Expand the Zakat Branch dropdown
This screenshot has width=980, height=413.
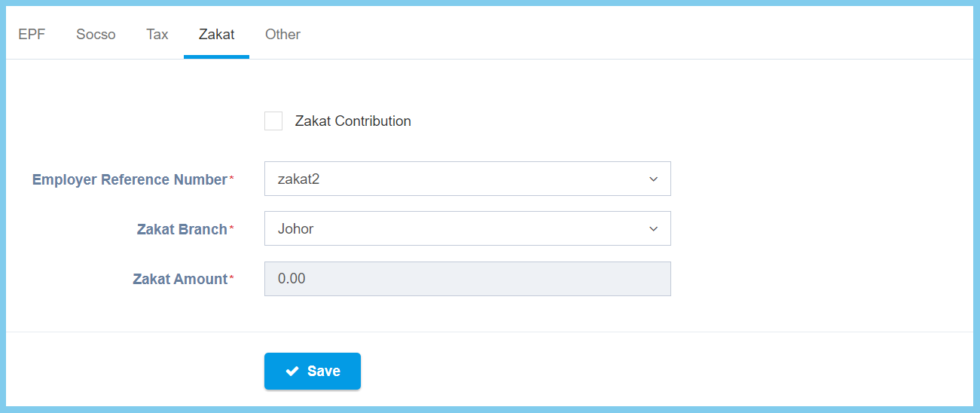[x=467, y=229]
